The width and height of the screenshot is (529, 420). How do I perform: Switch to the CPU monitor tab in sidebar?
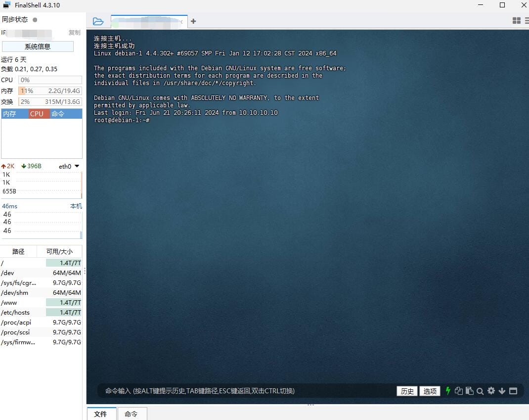click(x=38, y=113)
